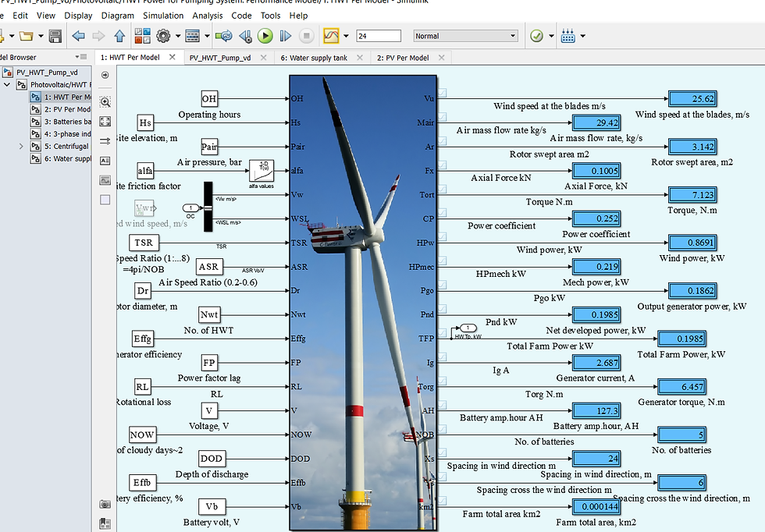The width and height of the screenshot is (765, 532).
Task: Expand the Photovoltaic/HWT tree node
Action: tap(7, 85)
